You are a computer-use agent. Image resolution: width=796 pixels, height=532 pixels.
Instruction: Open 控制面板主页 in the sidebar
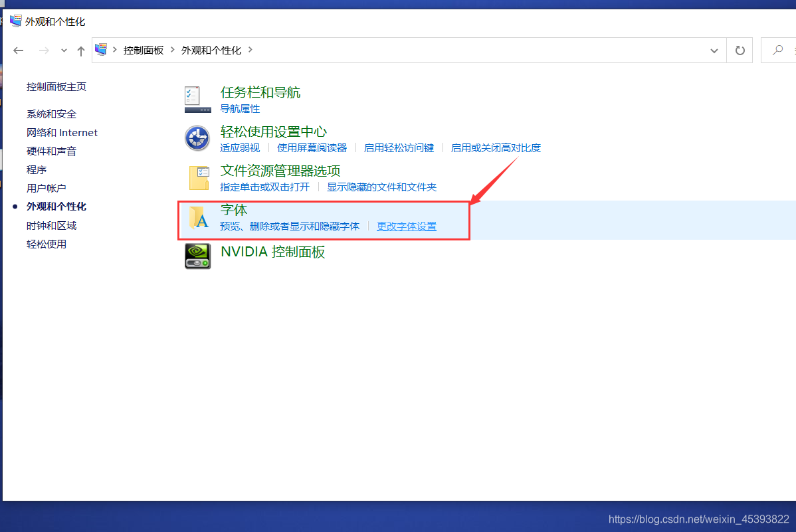pos(56,87)
